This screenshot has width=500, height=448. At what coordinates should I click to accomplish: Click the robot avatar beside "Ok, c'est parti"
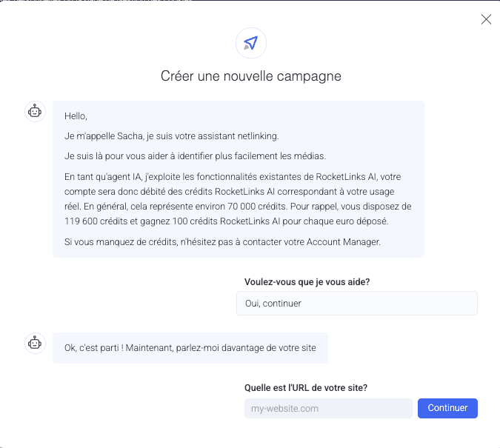pyautogui.click(x=35, y=343)
